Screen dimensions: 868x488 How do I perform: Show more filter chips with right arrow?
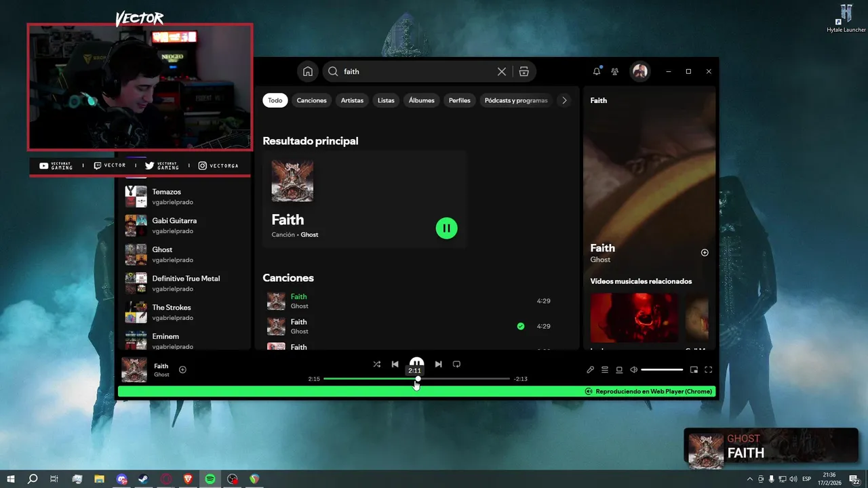coord(564,100)
